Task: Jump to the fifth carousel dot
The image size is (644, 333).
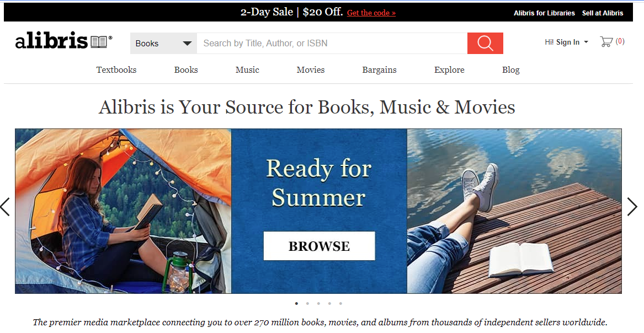Action: (x=340, y=303)
